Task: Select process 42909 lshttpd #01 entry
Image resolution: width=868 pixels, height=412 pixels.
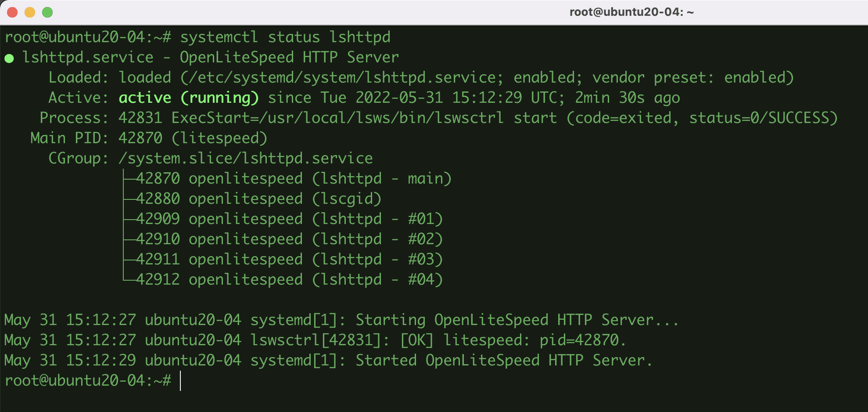Action: [289, 219]
